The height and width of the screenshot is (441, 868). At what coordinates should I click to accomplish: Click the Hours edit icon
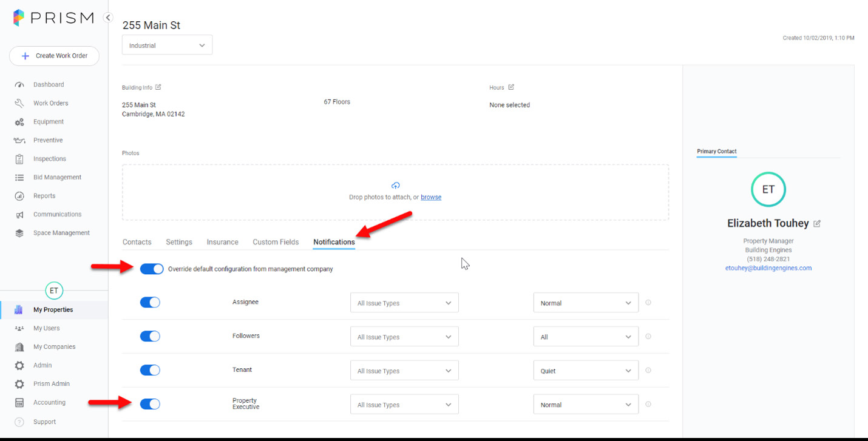(511, 87)
